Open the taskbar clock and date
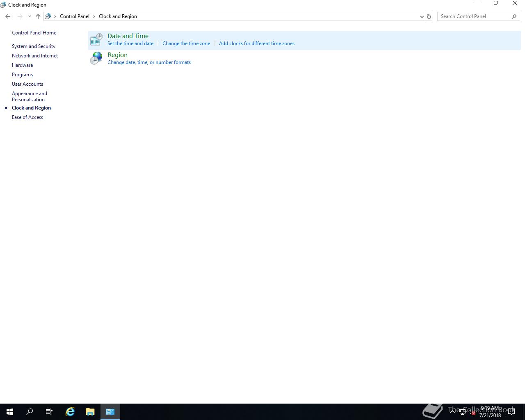The image size is (525, 420). pyautogui.click(x=490, y=412)
